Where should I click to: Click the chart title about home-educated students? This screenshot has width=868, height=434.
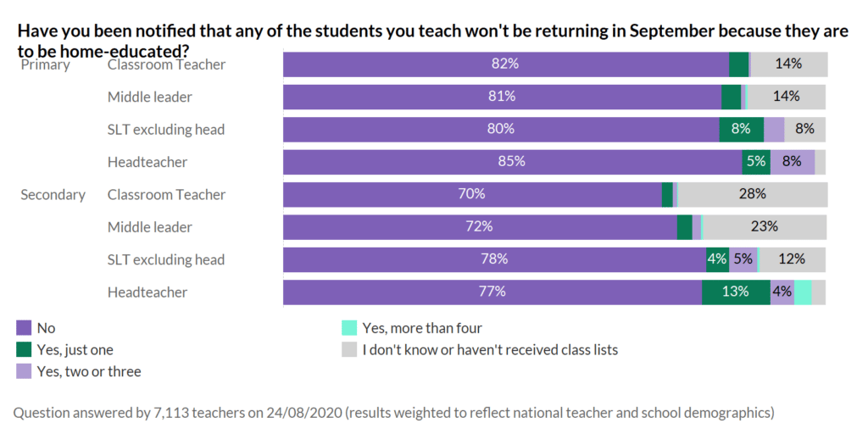[432, 40]
